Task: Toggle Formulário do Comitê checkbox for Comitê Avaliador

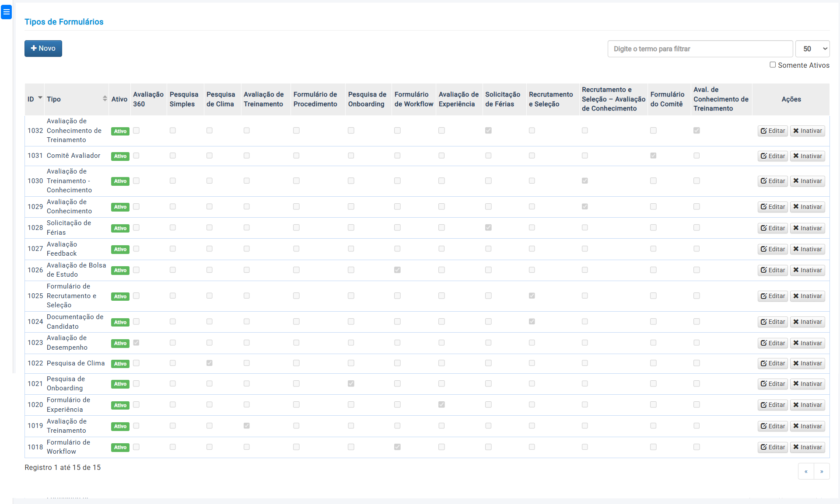Action: coord(653,156)
